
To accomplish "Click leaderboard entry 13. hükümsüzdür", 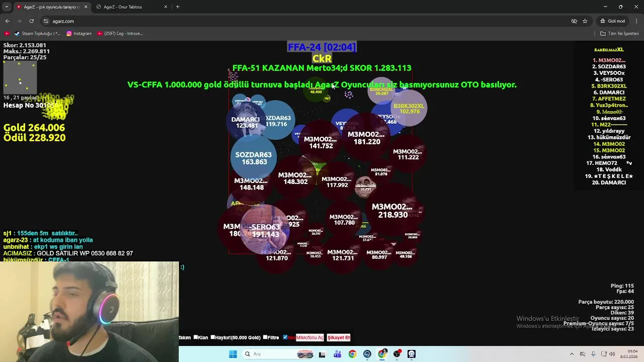I will coord(609,137).
